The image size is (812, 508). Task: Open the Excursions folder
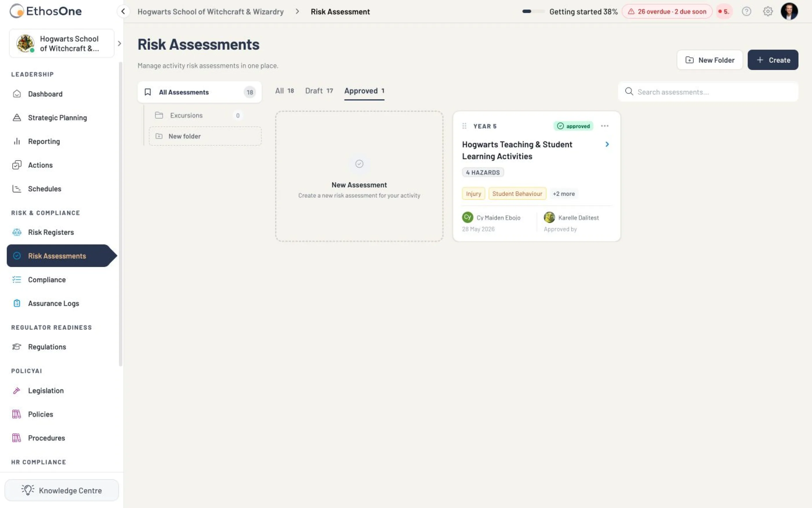199,115
